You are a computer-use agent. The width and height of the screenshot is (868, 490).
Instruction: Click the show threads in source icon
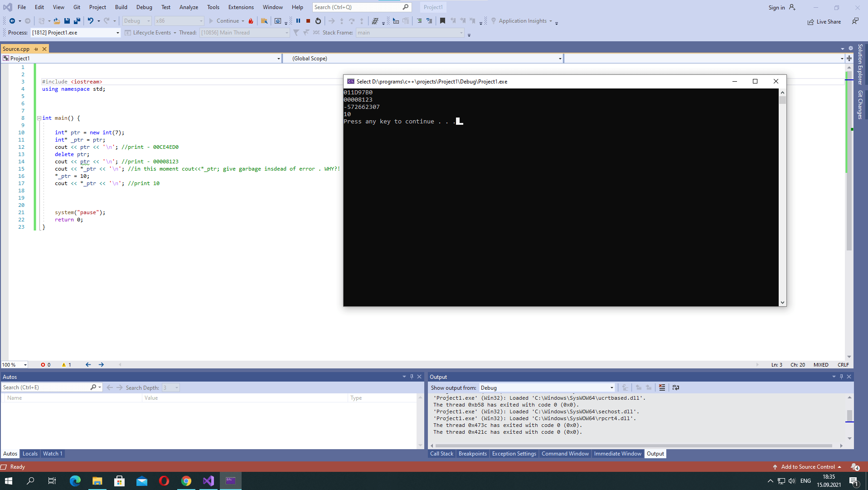[x=375, y=21]
